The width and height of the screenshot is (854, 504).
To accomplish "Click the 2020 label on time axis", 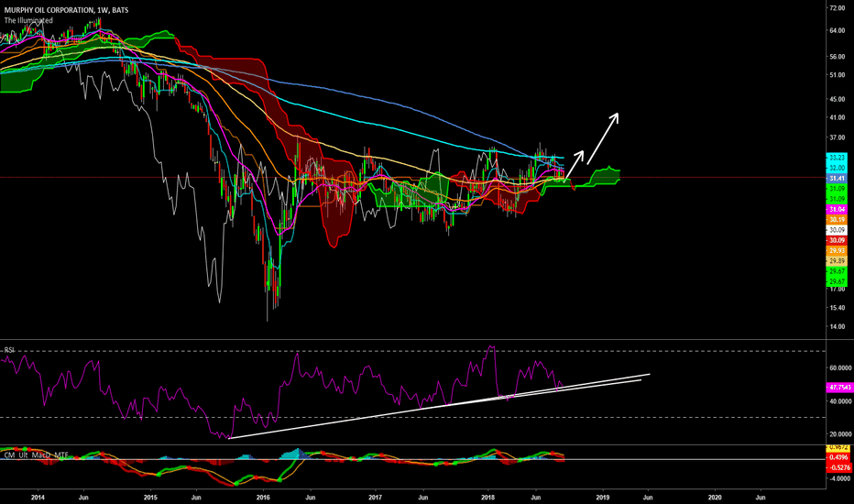I will point(715,498).
